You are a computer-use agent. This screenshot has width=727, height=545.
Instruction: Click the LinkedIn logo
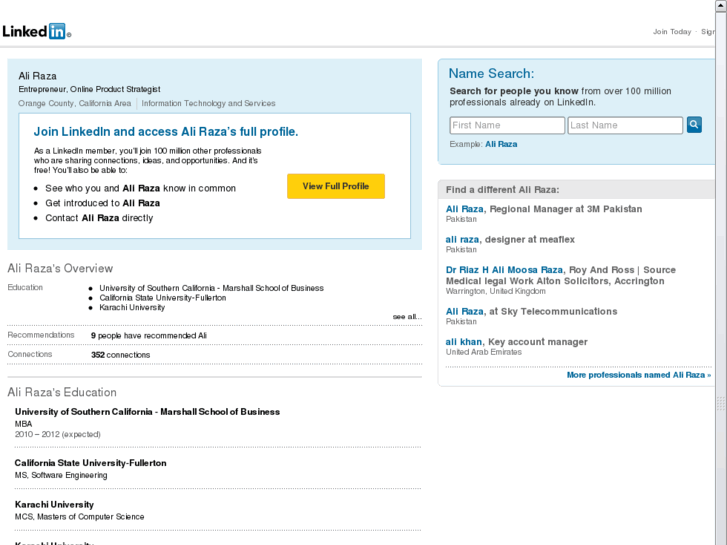(x=35, y=31)
